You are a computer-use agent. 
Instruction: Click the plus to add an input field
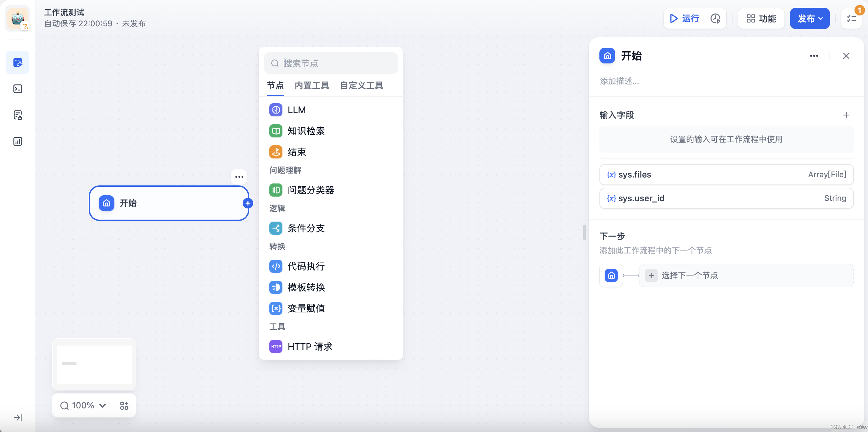[x=846, y=115]
